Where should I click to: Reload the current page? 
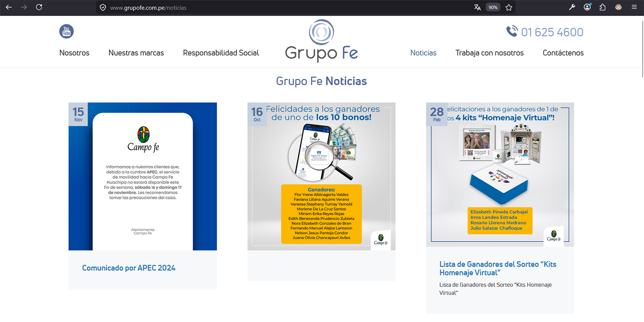39,7
